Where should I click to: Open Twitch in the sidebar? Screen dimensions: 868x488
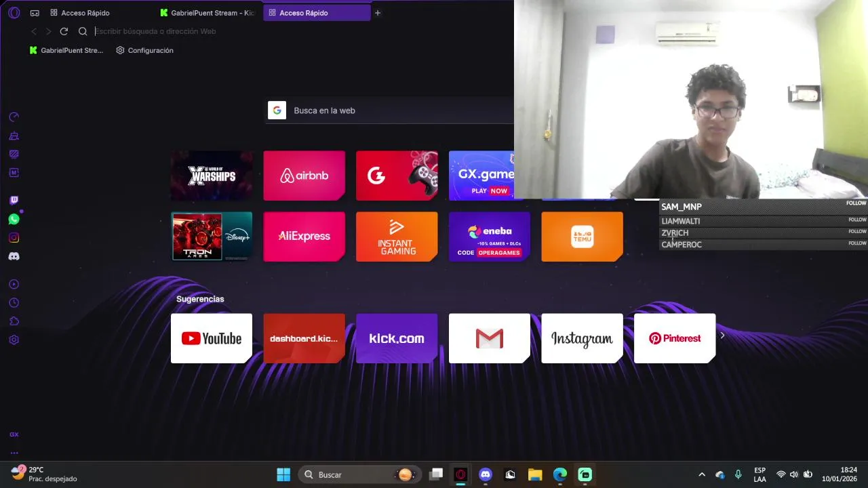tap(14, 200)
